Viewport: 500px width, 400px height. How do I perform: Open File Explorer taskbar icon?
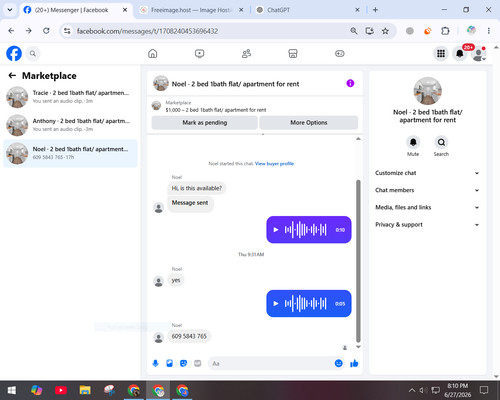[x=85, y=390]
